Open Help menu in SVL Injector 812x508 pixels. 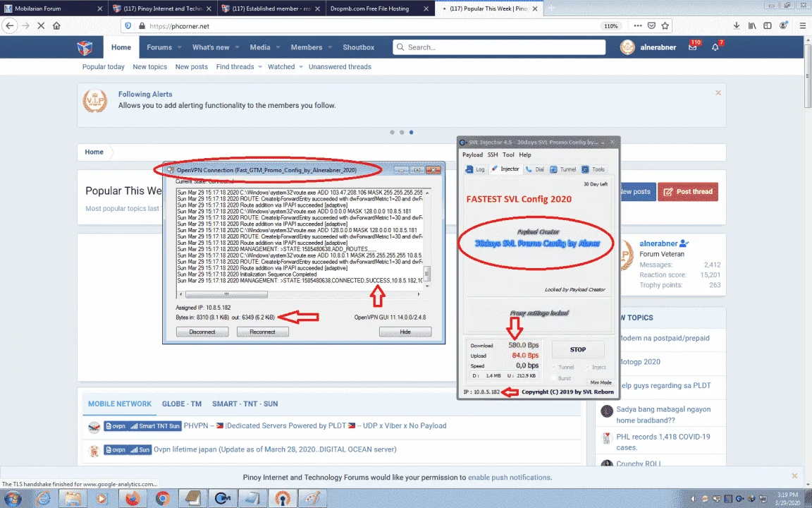click(524, 155)
